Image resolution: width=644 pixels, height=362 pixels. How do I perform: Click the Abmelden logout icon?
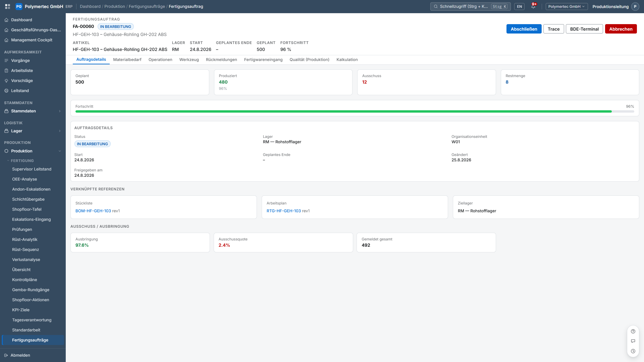click(x=6, y=355)
